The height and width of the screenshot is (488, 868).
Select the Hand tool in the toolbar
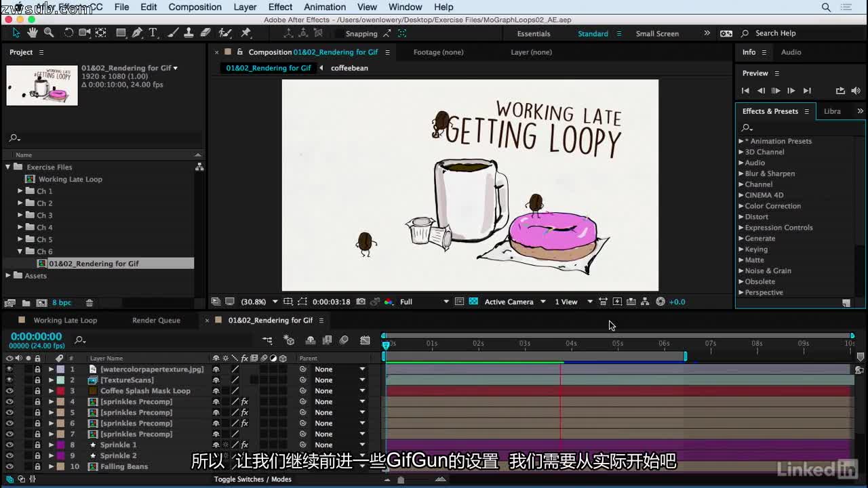[x=32, y=33]
